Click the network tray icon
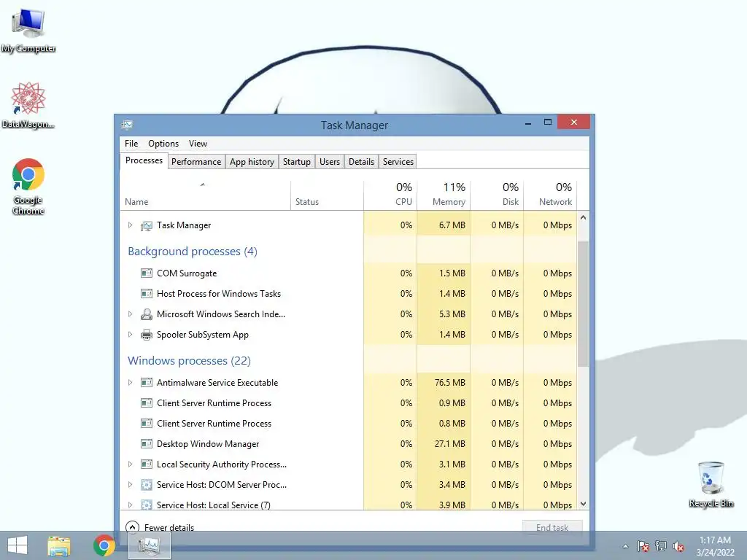The height and width of the screenshot is (560, 747). point(661,546)
